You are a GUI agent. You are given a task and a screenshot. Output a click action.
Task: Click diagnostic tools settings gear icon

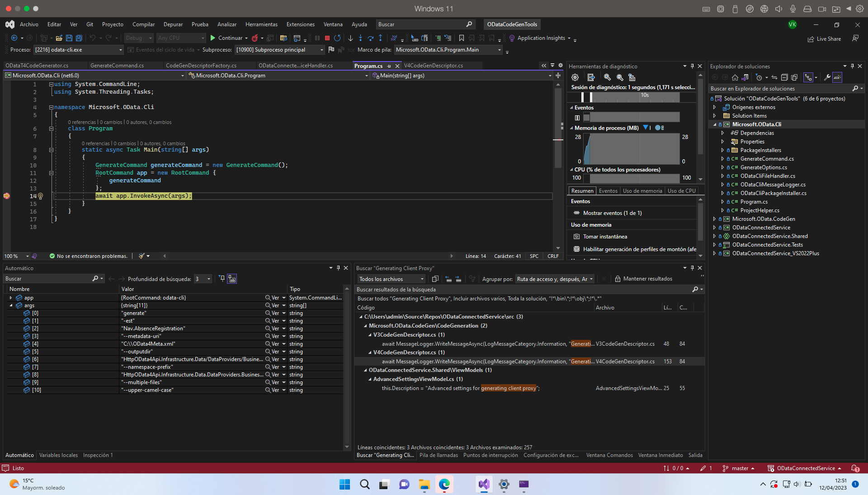(x=575, y=77)
